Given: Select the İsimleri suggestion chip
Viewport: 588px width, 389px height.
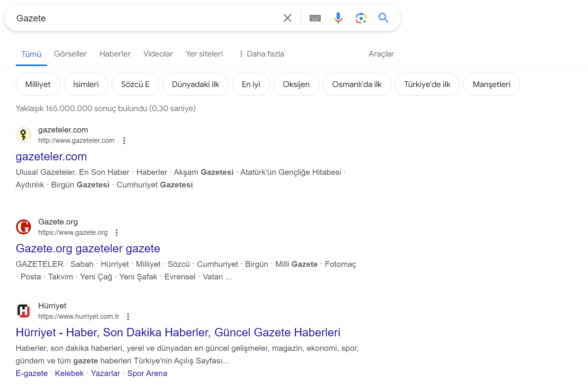Looking at the screenshot, I should pyautogui.click(x=86, y=84).
